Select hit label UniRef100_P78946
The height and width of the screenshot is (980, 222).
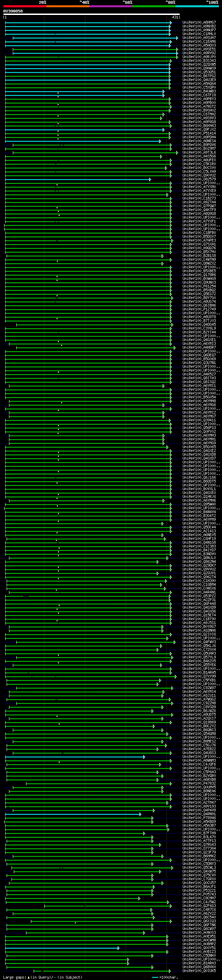199,818
